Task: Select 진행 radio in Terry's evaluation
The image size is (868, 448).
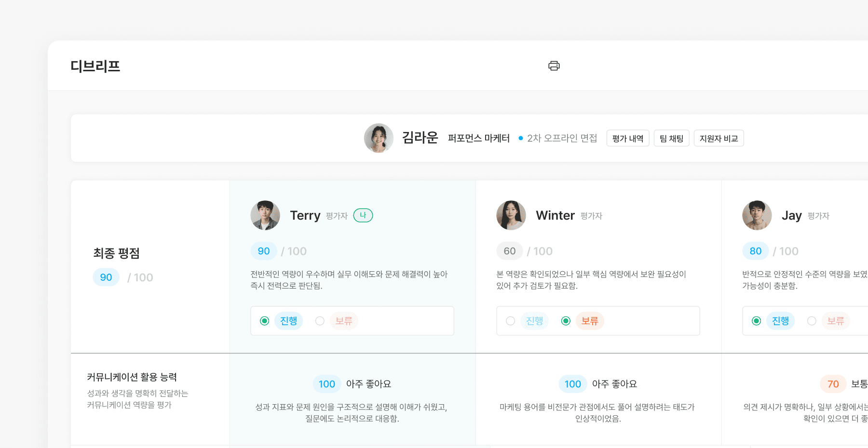Action: point(265,321)
